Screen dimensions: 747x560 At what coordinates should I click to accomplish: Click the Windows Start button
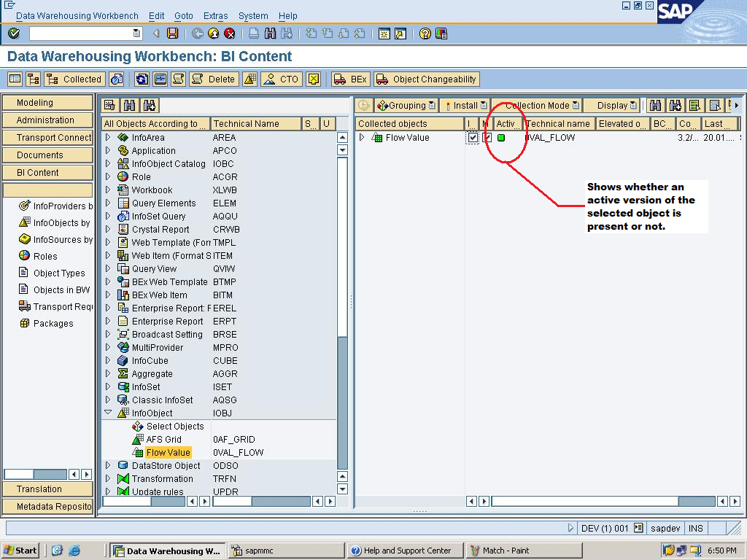tap(20, 551)
